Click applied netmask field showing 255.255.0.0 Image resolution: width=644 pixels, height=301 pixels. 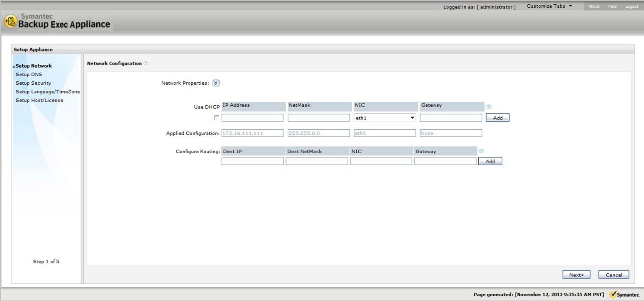coord(319,133)
